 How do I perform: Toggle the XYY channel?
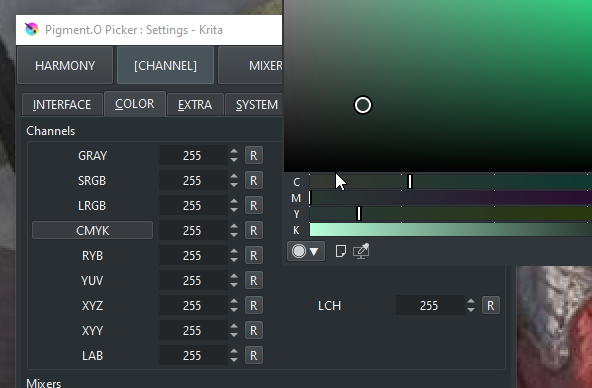click(92, 331)
